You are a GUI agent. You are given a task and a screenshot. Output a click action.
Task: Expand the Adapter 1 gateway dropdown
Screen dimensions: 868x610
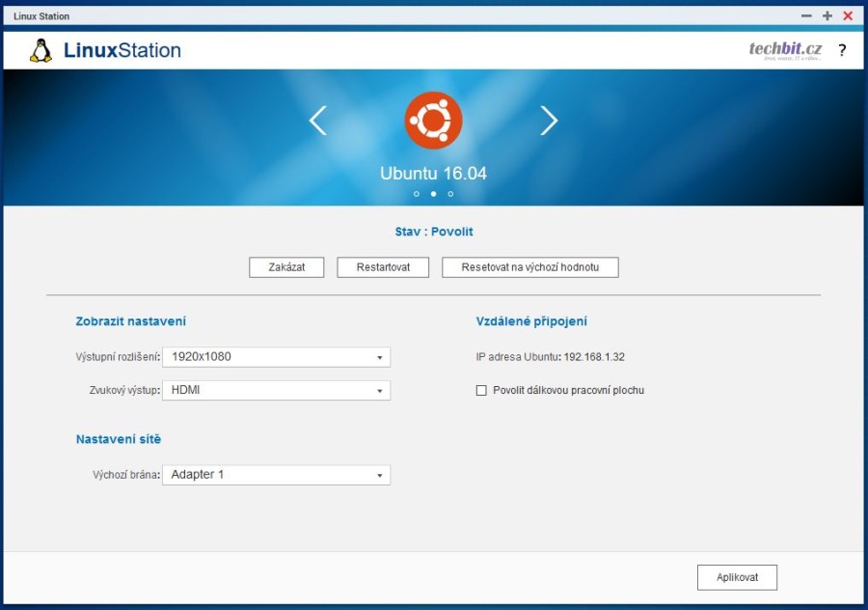tap(276, 475)
